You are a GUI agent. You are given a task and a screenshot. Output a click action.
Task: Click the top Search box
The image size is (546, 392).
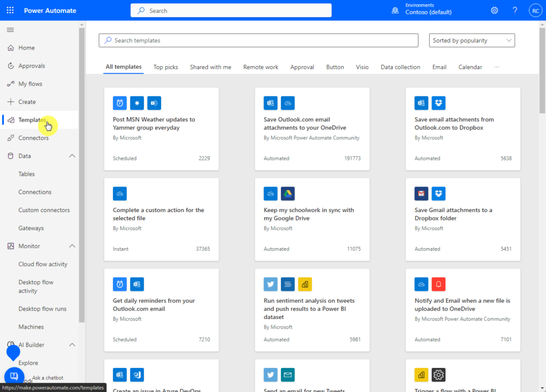[x=231, y=11]
